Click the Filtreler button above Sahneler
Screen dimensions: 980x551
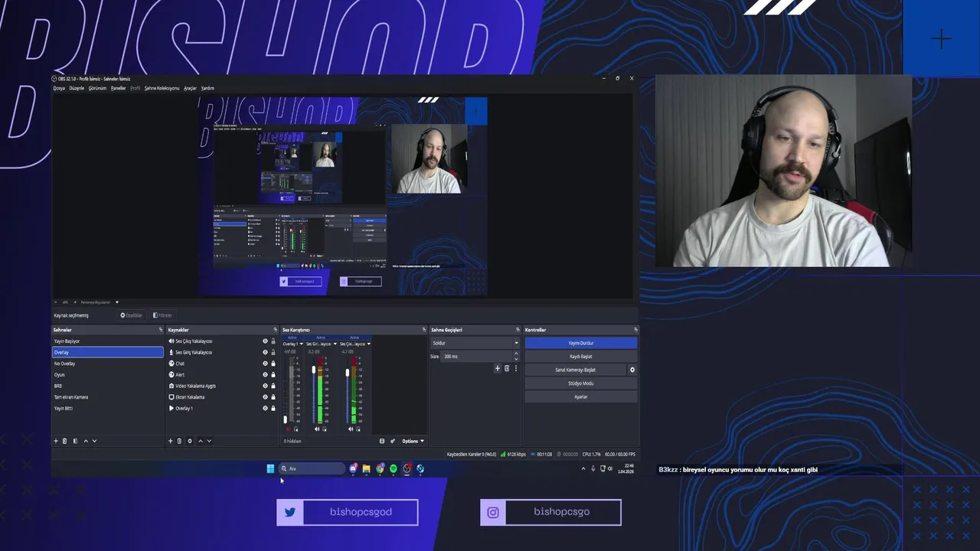[162, 315]
